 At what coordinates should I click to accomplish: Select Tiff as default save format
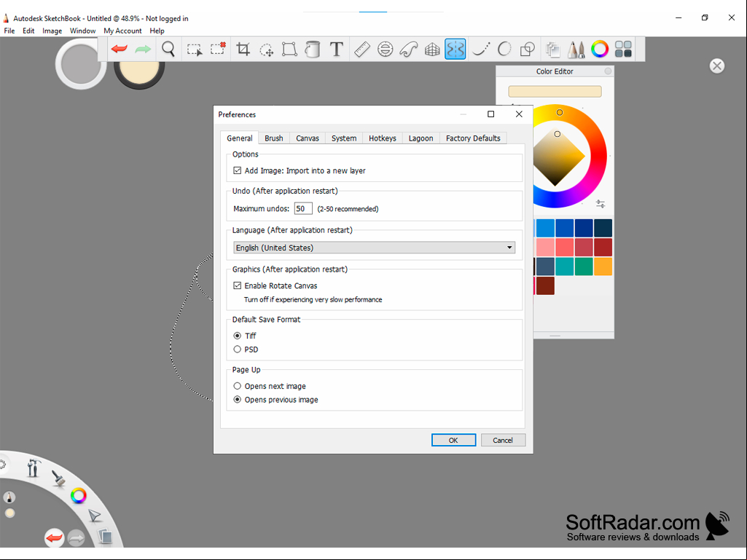[x=238, y=336]
